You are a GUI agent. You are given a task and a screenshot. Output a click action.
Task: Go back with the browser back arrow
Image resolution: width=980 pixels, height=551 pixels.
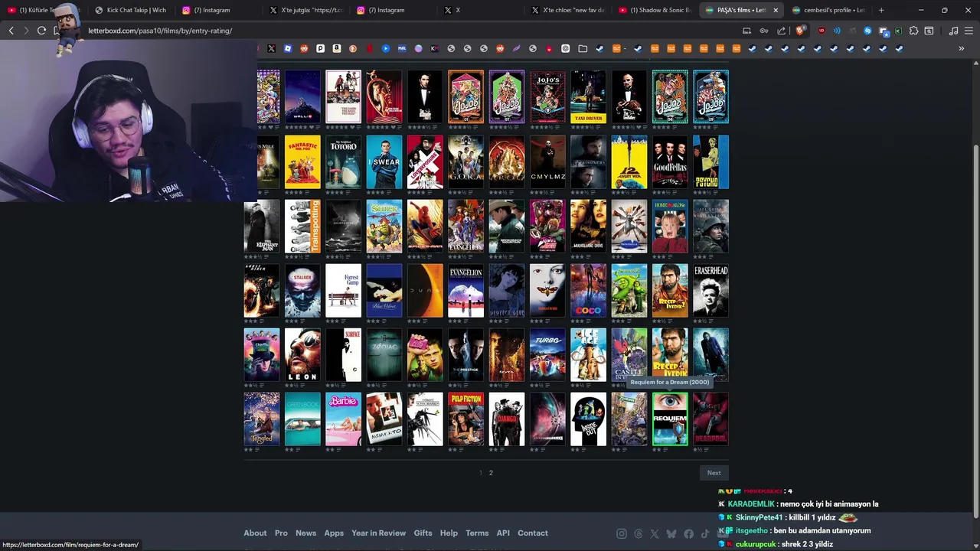pyautogui.click(x=11, y=31)
